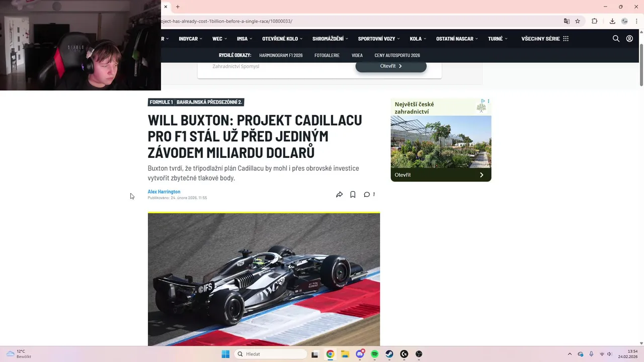This screenshot has width=644, height=362.
Task: Click the Google Translate icon in the address bar
Action: 567,21
